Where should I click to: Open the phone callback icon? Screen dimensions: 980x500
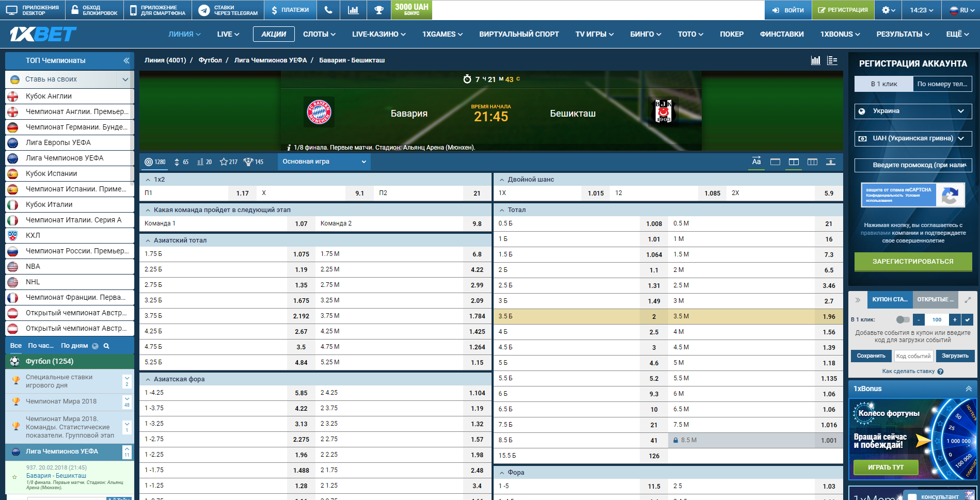click(328, 10)
